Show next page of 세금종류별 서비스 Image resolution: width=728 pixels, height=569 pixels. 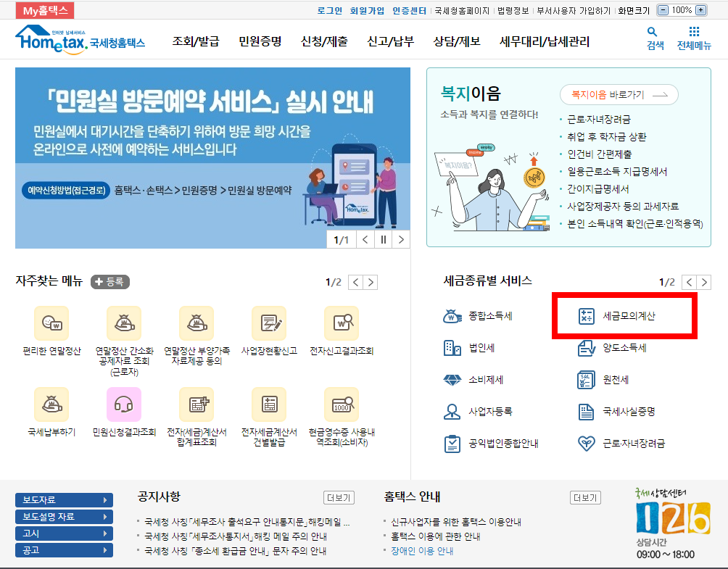(704, 282)
